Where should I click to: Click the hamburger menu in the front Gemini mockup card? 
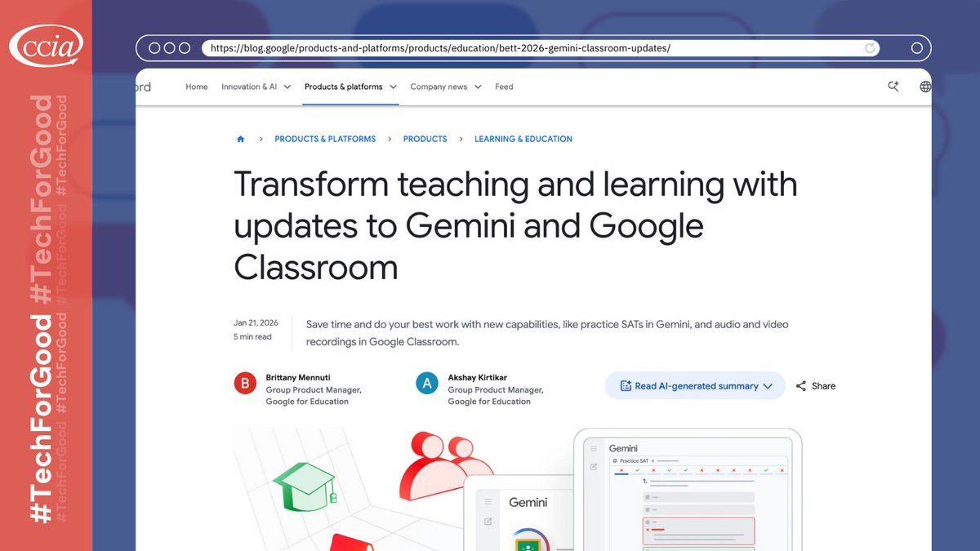click(488, 502)
